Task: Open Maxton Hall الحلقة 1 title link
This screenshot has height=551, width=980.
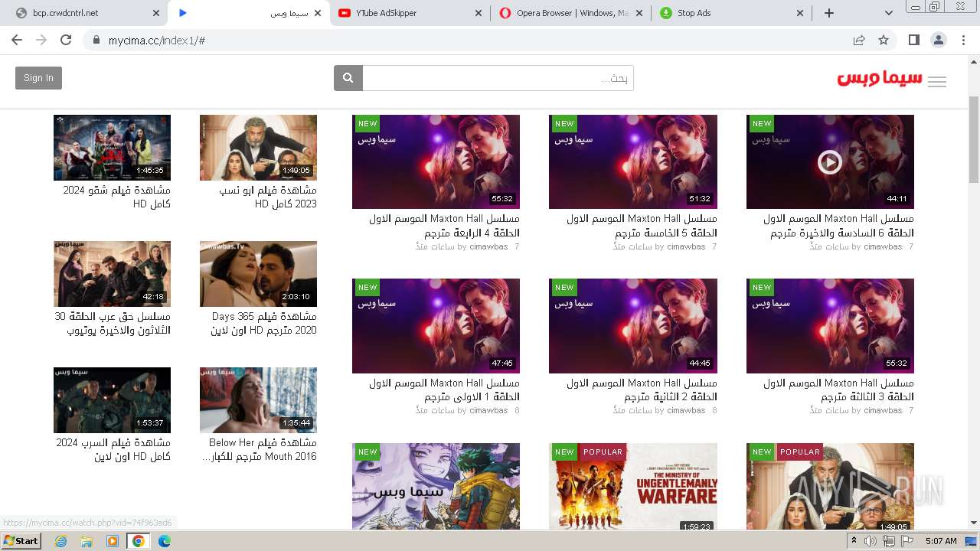Action: [x=444, y=390]
